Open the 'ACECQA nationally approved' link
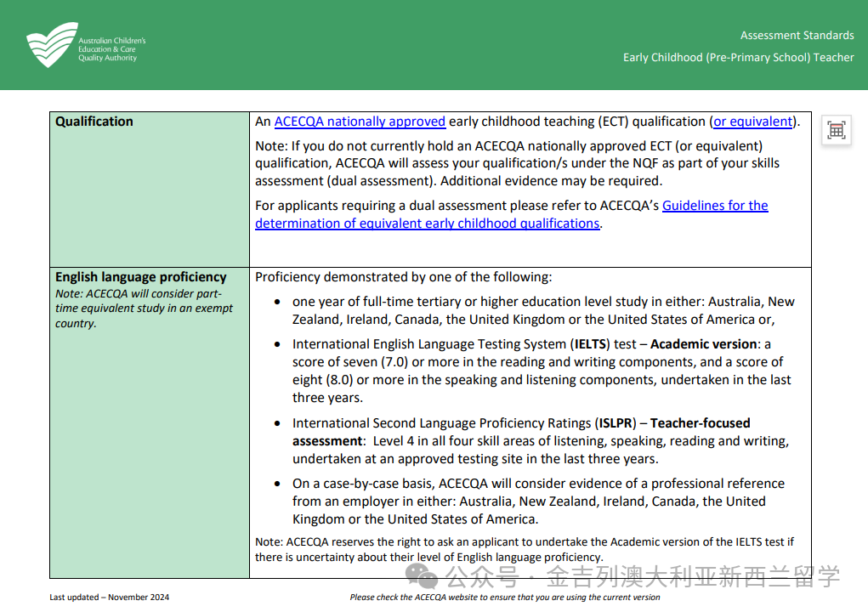Screen dimensions: 868x612 [x=360, y=122]
